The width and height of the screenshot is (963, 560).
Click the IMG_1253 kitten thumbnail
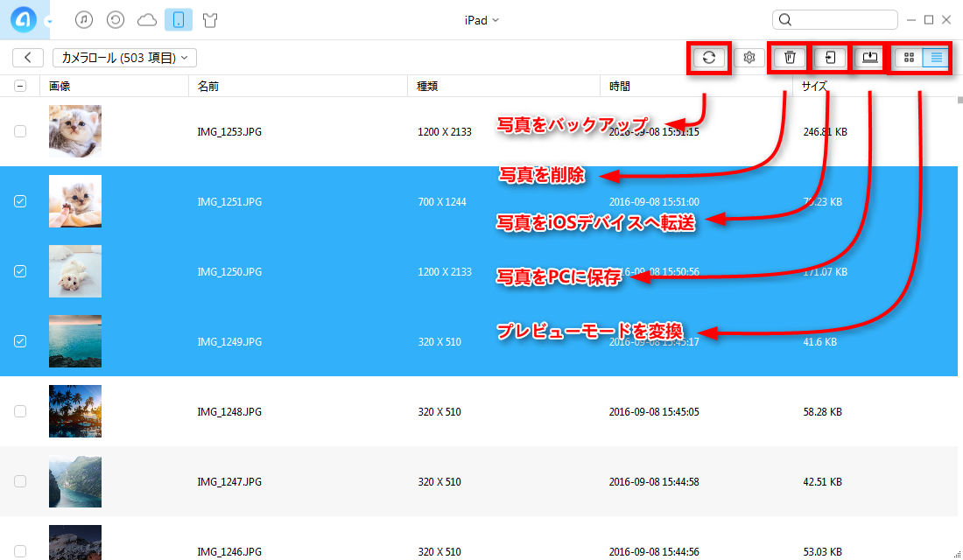tap(75, 131)
